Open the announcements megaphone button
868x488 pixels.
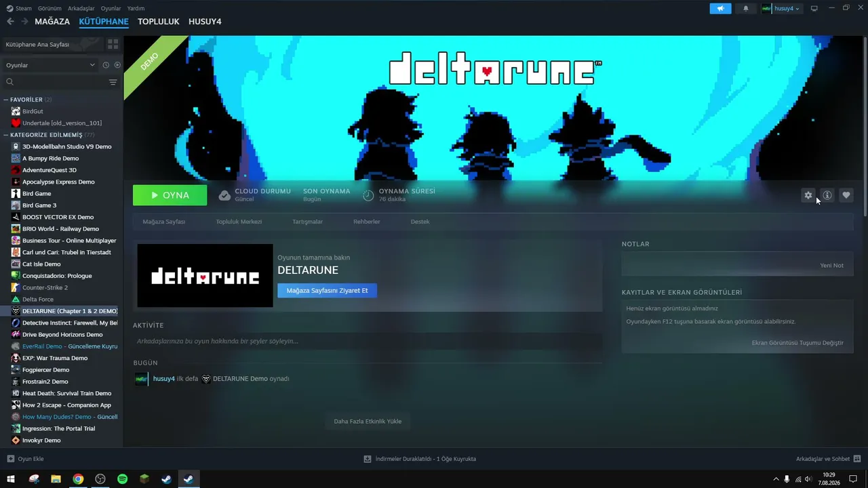720,8
